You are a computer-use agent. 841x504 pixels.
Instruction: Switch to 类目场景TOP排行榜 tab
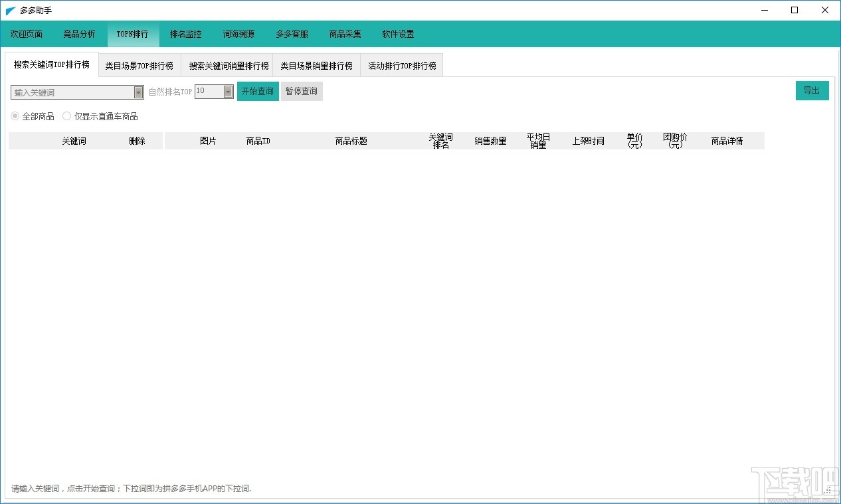pyautogui.click(x=140, y=66)
